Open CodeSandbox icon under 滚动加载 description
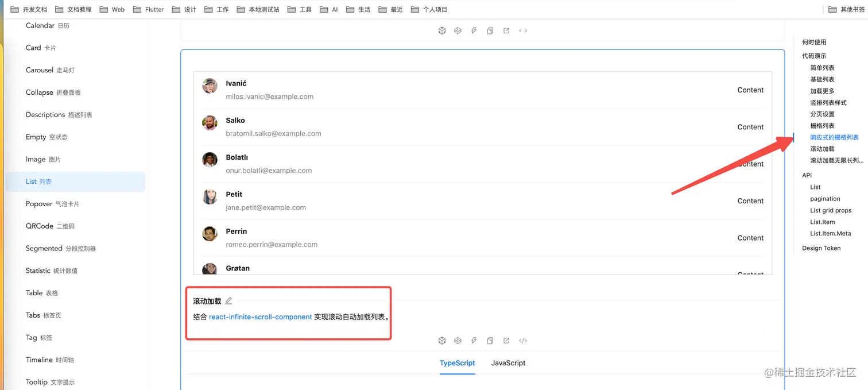 tap(442, 341)
